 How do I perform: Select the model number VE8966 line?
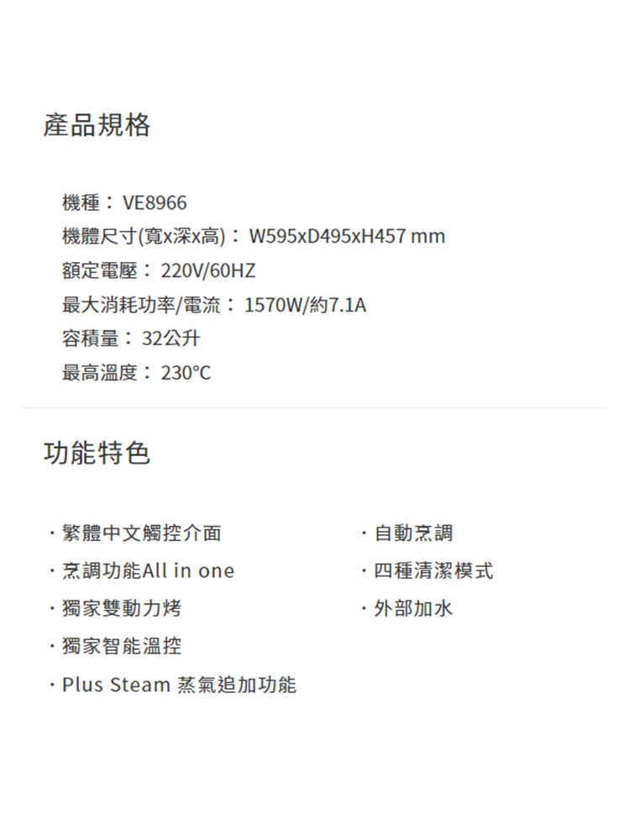(x=124, y=202)
